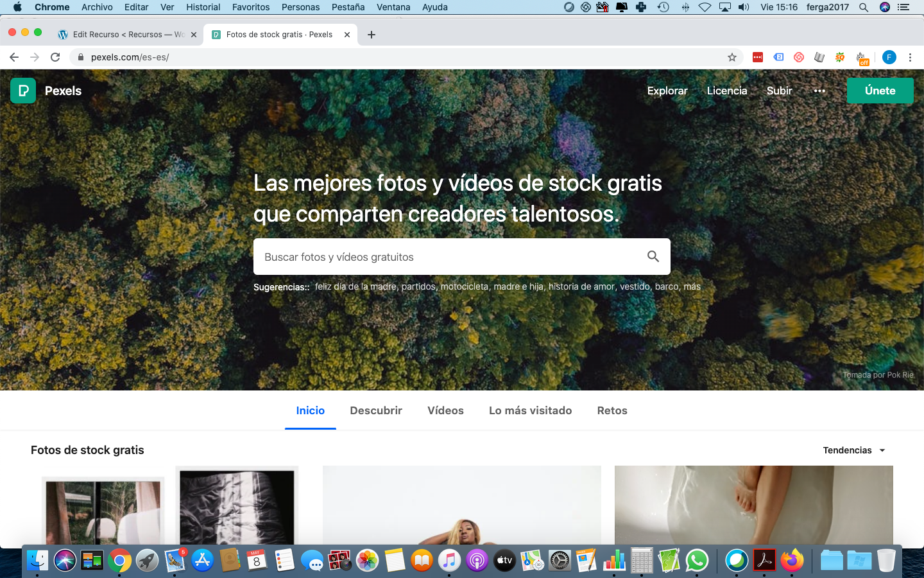Click the Únete button
Viewport: 924px width, 578px height.
(880, 91)
